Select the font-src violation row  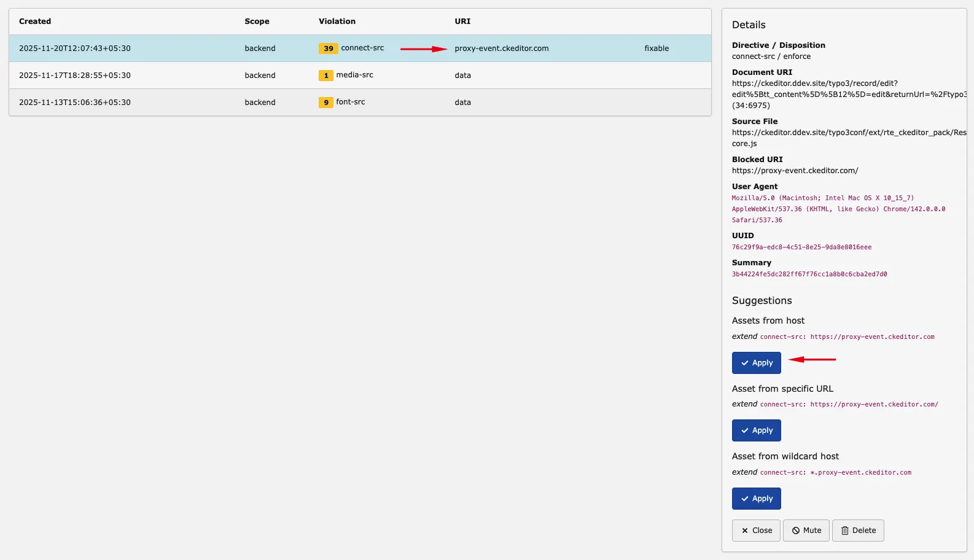click(x=360, y=103)
